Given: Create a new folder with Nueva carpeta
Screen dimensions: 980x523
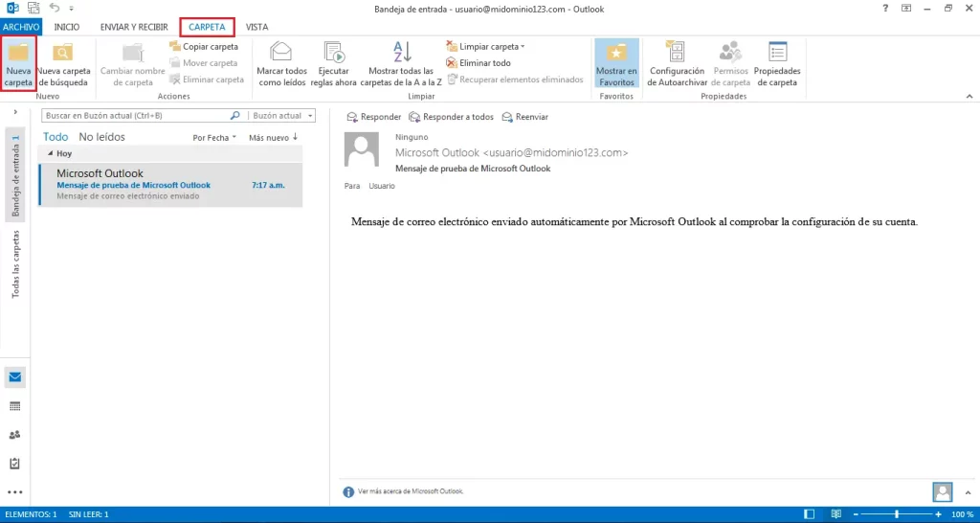Looking at the screenshot, I should (x=18, y=64).
